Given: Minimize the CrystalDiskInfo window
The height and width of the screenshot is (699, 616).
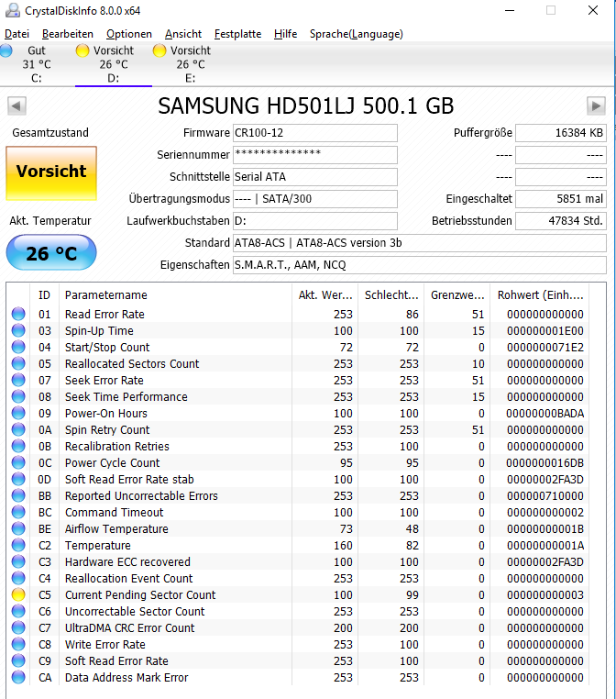Looking at the screenshot, I should pos(510,10).
